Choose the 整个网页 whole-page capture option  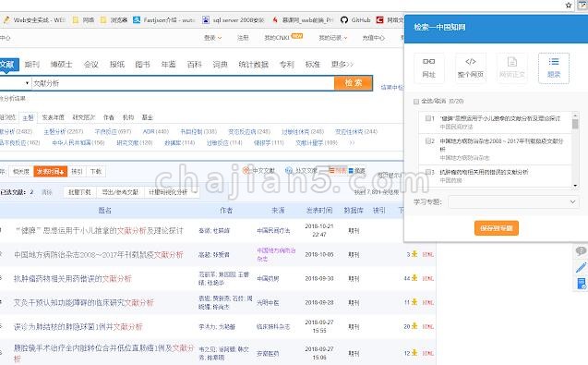point(470,68)
